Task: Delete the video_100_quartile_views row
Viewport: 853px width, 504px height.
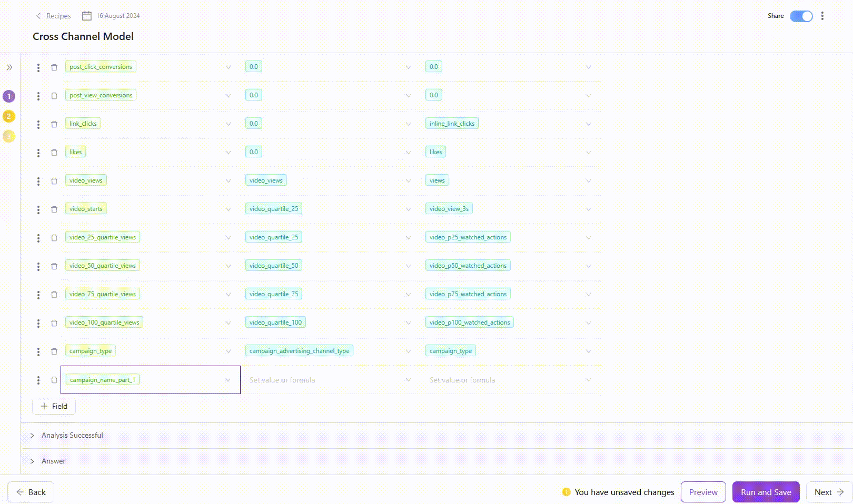Action: click(x=54, y=323)
